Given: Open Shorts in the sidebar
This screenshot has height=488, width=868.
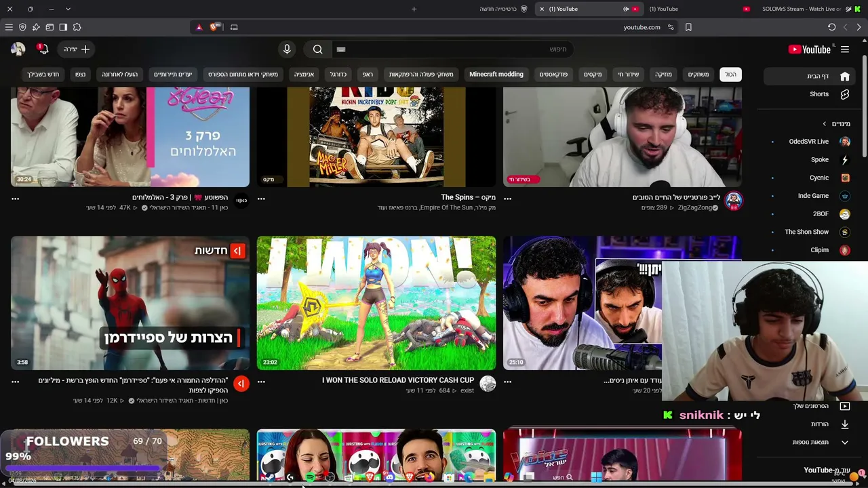Looking at the screenshot, I should [x=811, y=94].
